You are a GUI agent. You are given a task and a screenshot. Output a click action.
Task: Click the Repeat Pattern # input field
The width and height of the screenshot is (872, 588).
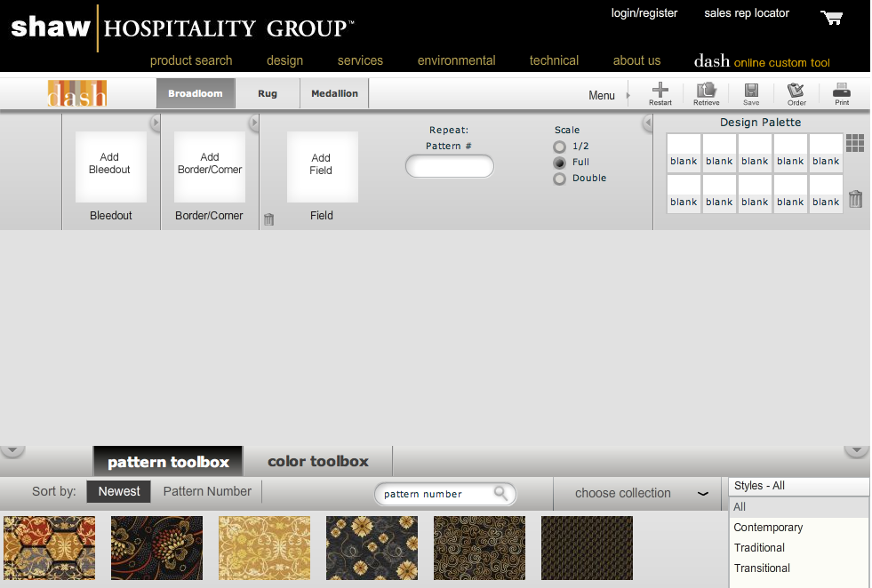click(450, 166)
